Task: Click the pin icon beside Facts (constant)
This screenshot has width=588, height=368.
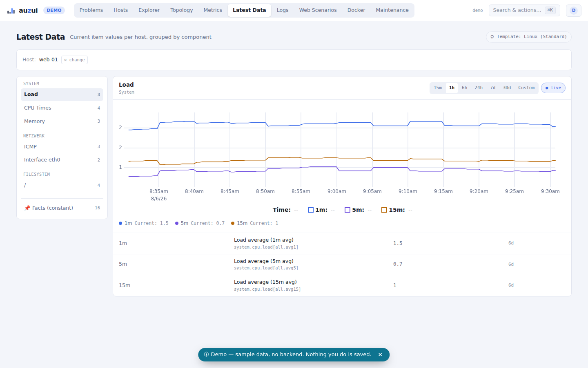Action: tap(27, 208)
